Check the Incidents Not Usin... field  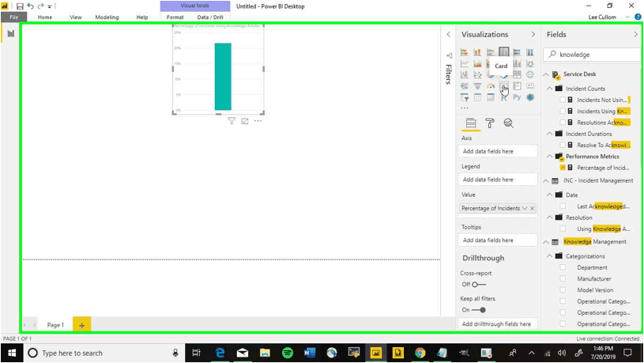coord(563,100)
